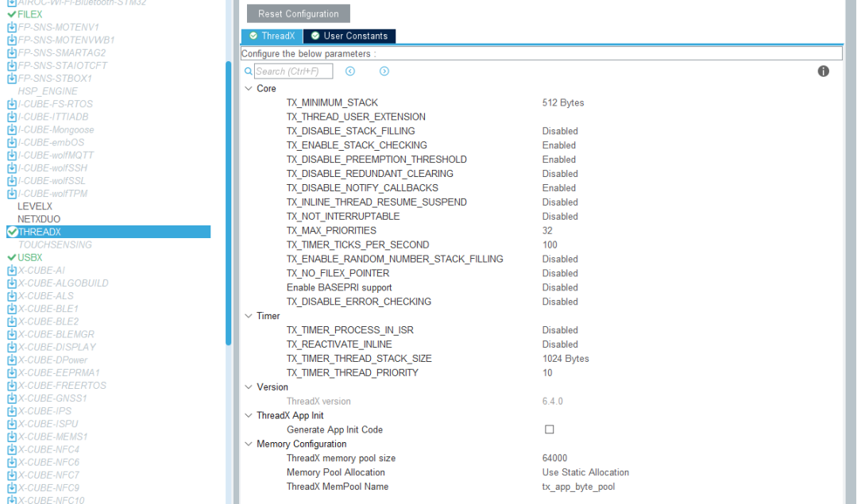The width and height of the screenshot is (857, 504).
Task: Select TOUCHSENSING in the middleware list
Action: click(x=55, y=244)
